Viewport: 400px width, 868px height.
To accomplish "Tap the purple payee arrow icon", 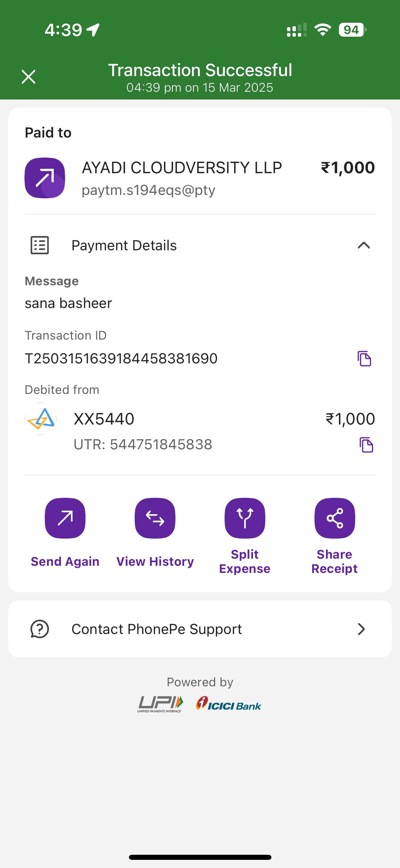I will (x=45, y=178).
